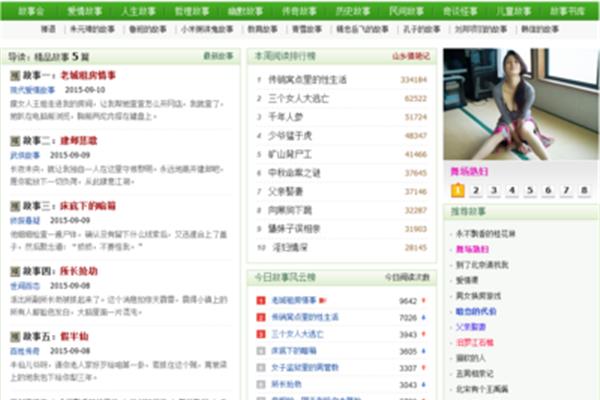Open 三个女人大逃亡 in today's chart

point(297,334)
